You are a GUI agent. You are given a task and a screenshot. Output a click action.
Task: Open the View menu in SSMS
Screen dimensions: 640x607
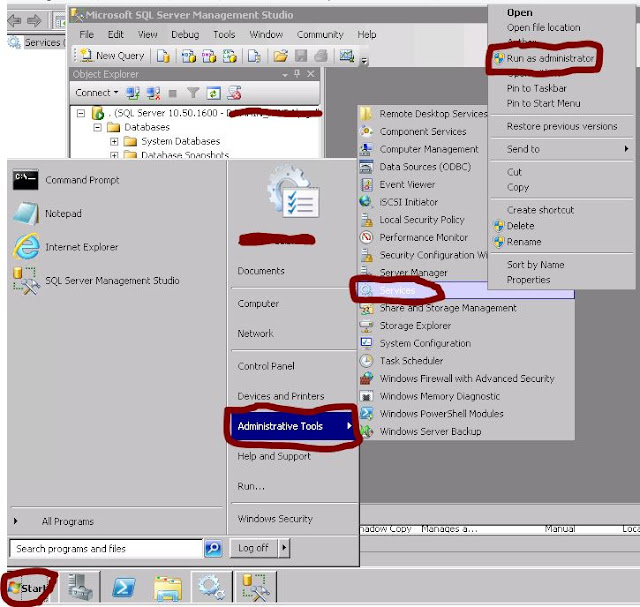click(147, 35)
